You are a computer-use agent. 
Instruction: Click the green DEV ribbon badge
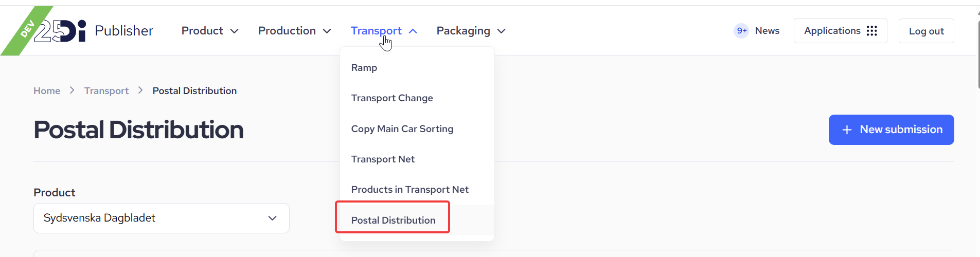coord(26,30)
